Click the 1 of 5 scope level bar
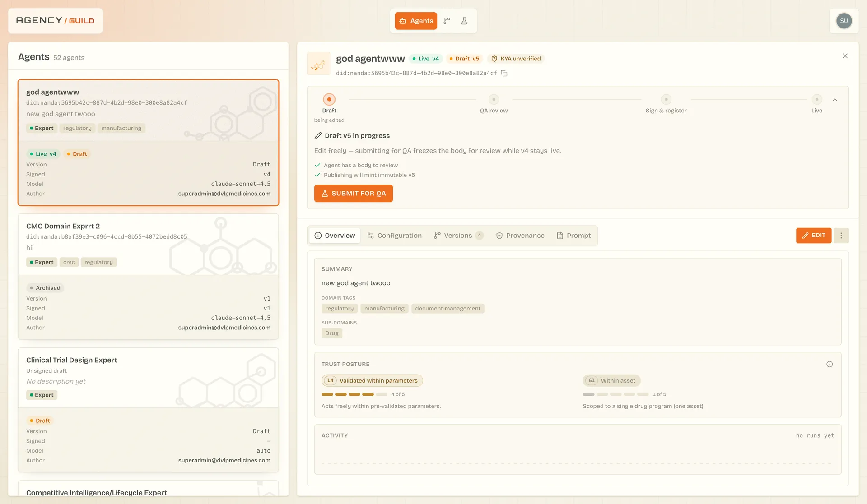This screenshot has width=867, height=504. tap(615, 394)
